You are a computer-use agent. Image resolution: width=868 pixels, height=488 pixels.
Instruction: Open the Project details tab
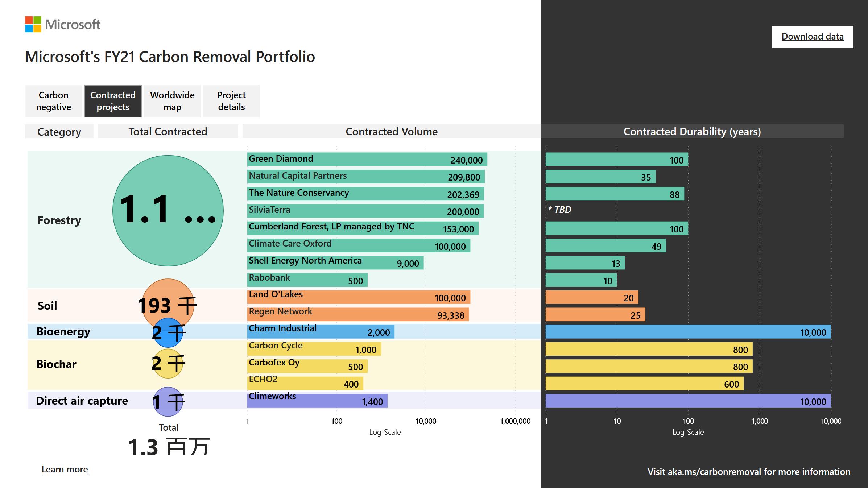pyautogui.click(x=231, y=101)
